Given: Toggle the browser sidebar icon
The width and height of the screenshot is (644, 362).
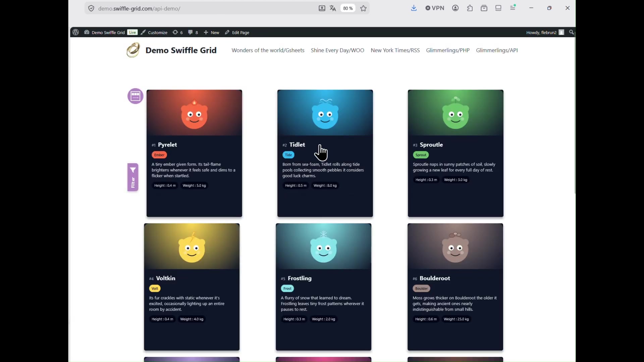Looking at the screenshot, I should coord(498,8).
